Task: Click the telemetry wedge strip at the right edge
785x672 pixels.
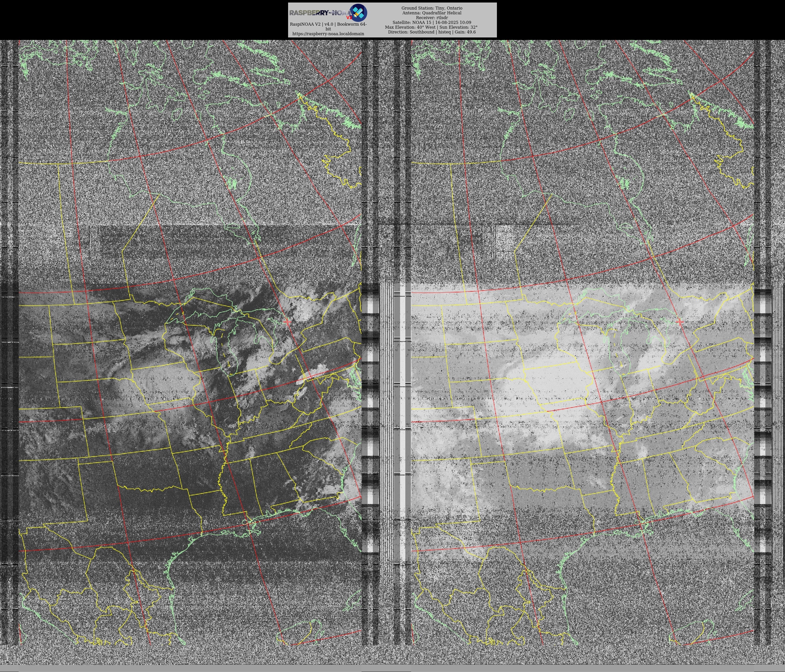Action: 762,417
